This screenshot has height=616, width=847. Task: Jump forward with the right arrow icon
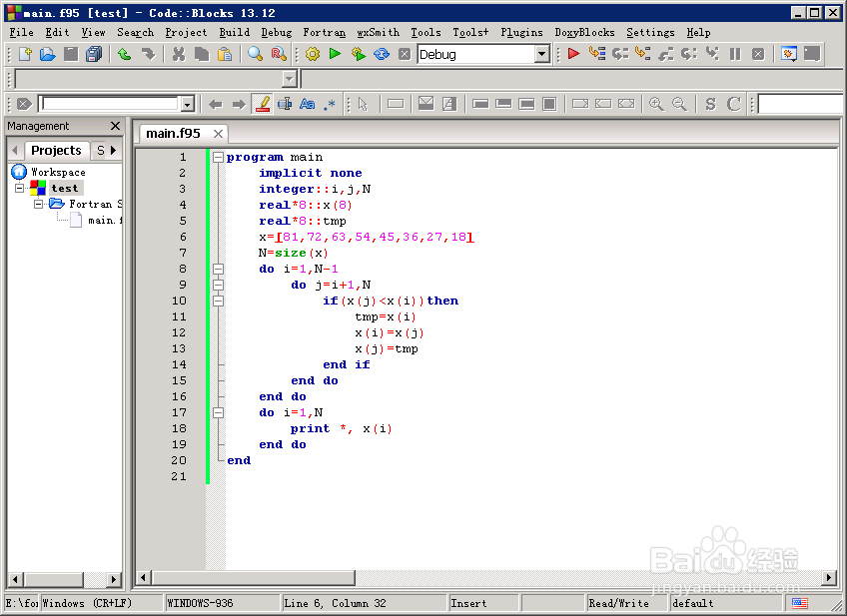coord(239,104)
